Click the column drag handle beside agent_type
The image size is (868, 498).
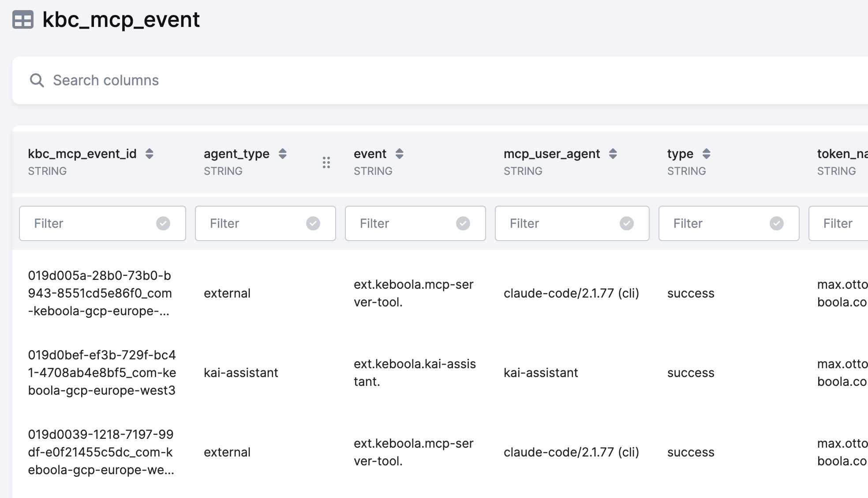pos(326,162)
